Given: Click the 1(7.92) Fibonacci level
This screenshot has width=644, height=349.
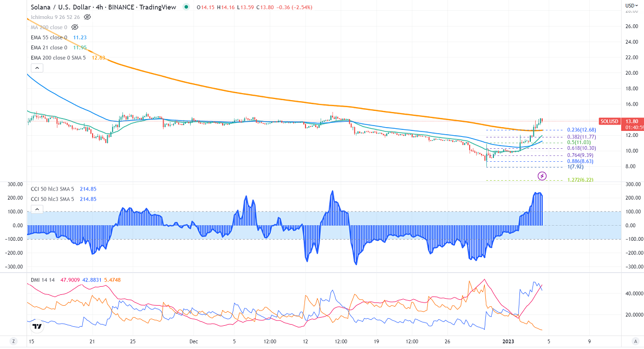Looking at the screenshot, I should pos(575,167).
